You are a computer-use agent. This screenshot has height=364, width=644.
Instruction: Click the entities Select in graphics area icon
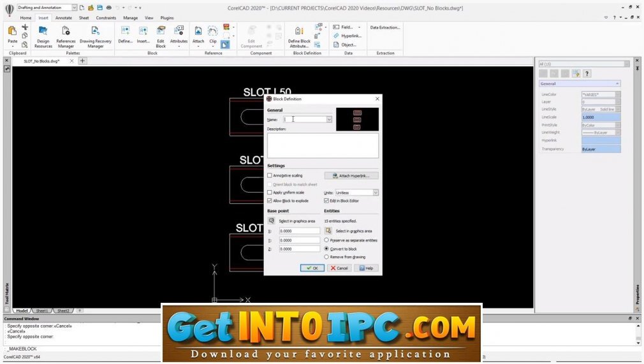tap(328, 231)
